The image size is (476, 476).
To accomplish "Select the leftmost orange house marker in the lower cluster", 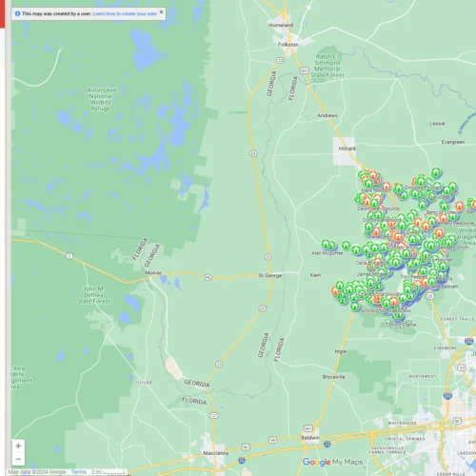I will coord(335,290).
